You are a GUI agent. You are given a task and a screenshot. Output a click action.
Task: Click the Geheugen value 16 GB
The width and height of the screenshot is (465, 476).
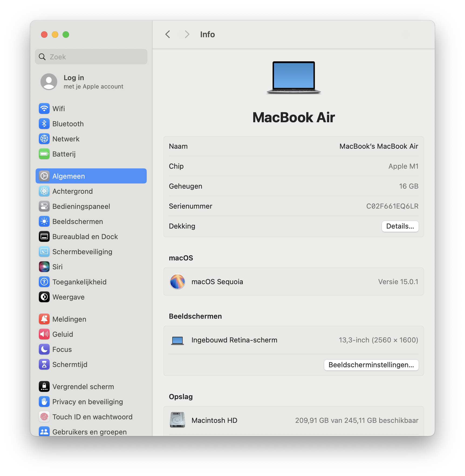click(x=409, y=186)
